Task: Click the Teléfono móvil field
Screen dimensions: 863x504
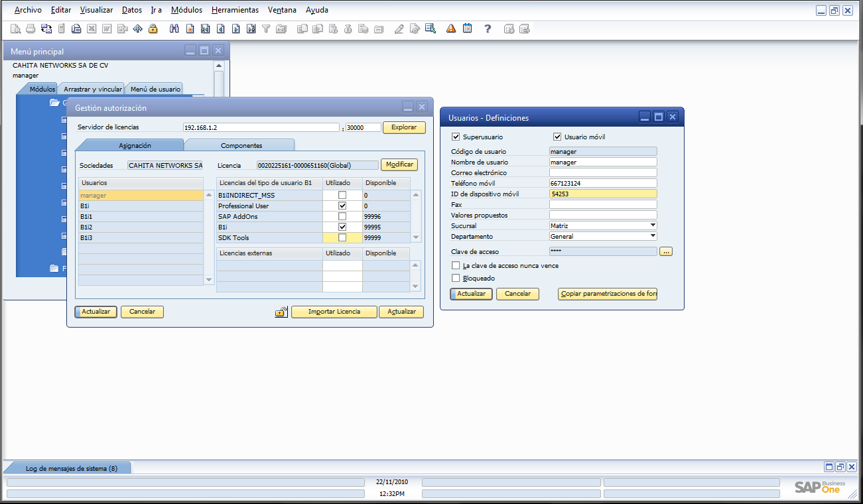Action: [603, 183]
